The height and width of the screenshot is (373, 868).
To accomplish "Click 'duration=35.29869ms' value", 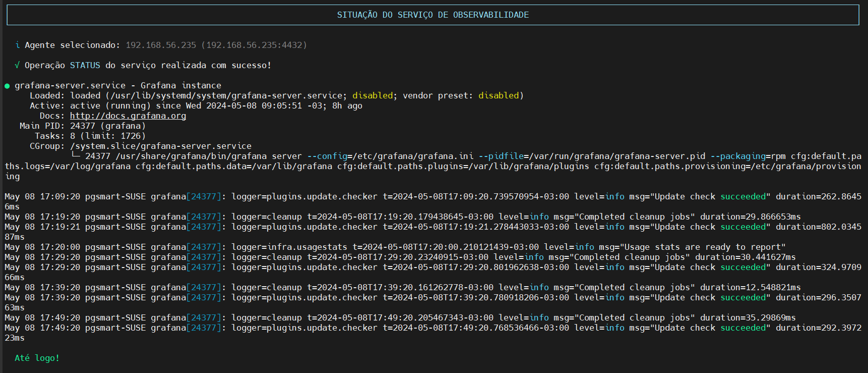I will pos(748,317).
